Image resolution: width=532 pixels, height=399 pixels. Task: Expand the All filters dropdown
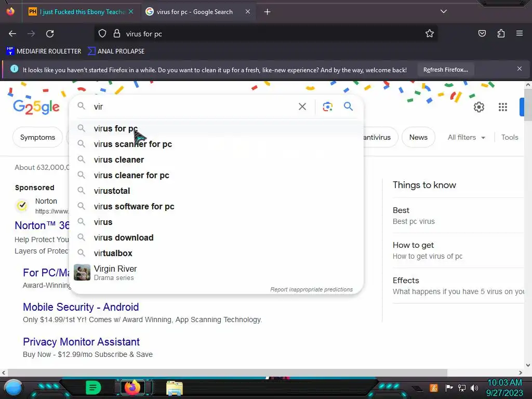pyautogui.click(x=466, y=137)
